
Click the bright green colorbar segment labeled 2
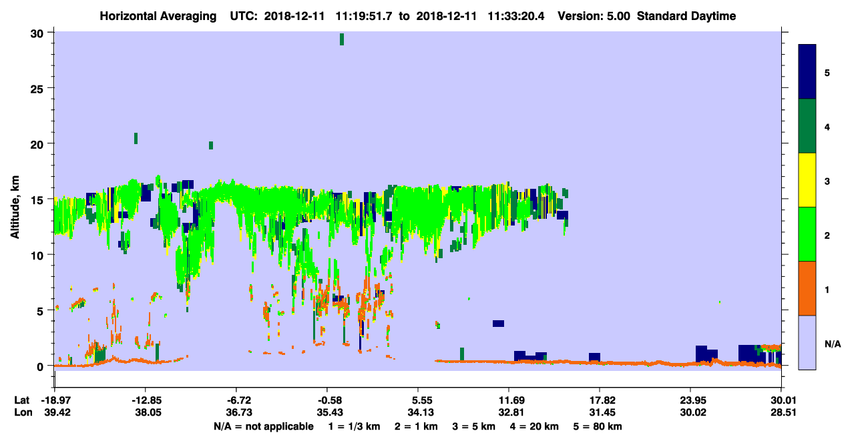(x=807, y=234)
